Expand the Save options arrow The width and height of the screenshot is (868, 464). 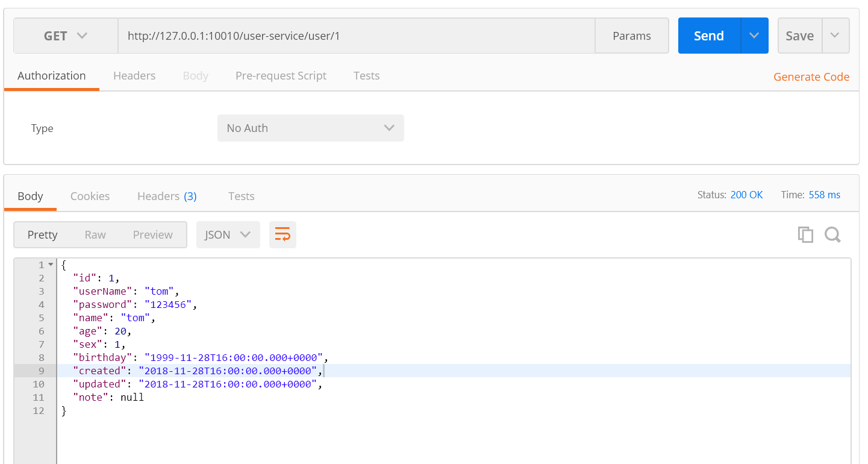point(835,36)
